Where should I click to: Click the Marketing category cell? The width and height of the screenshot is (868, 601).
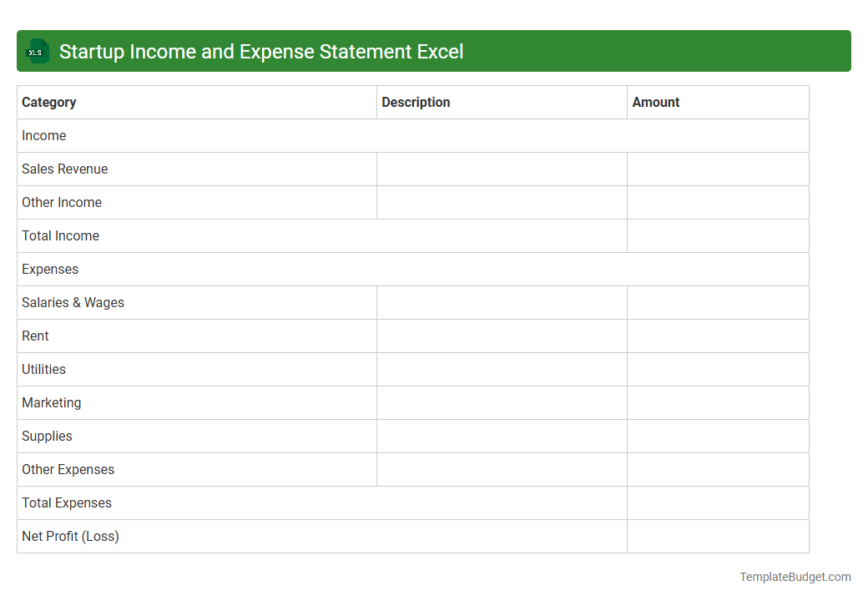51,402
